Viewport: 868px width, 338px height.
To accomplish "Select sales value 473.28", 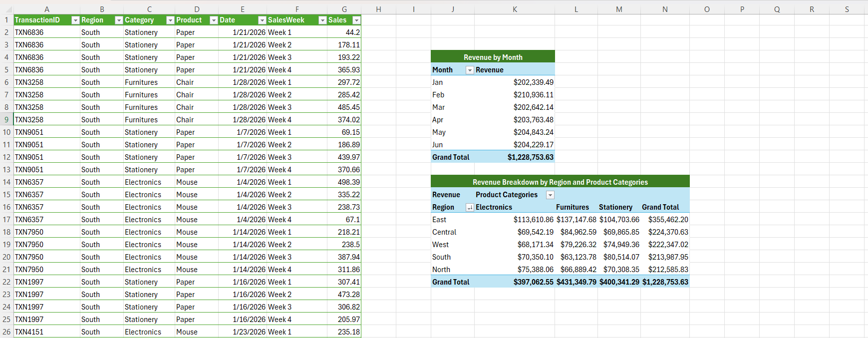I will coord(344,294).
